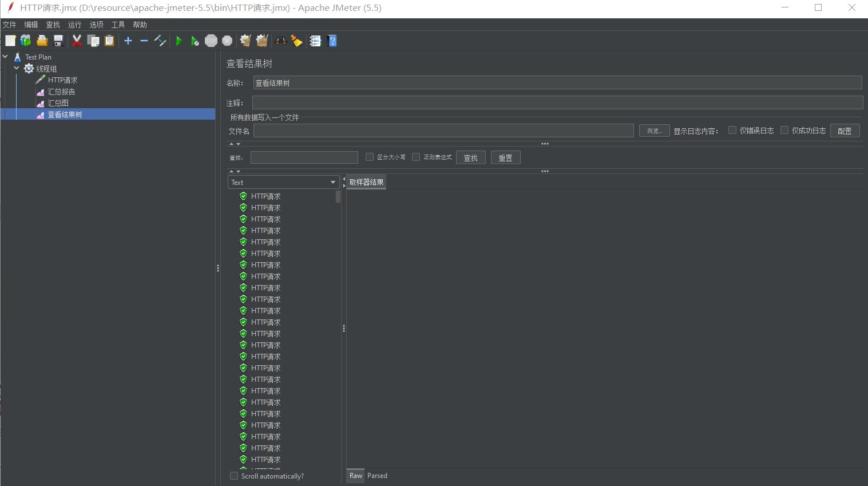The image size is (868, 486).
Task: Click the Open file folder icon
Action: [42, 41]
